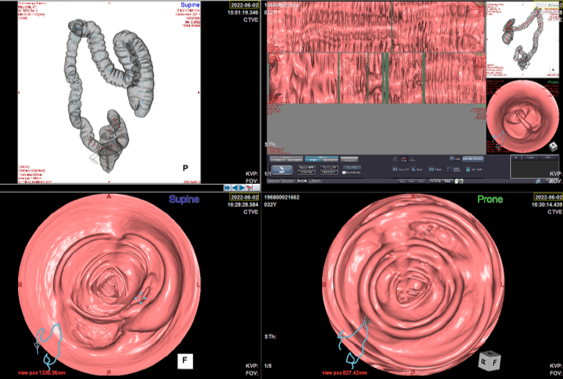Toggle the small white checkbox in the toolbar
The width and height of the screenshot is (563, 379).
coord(344,173)
